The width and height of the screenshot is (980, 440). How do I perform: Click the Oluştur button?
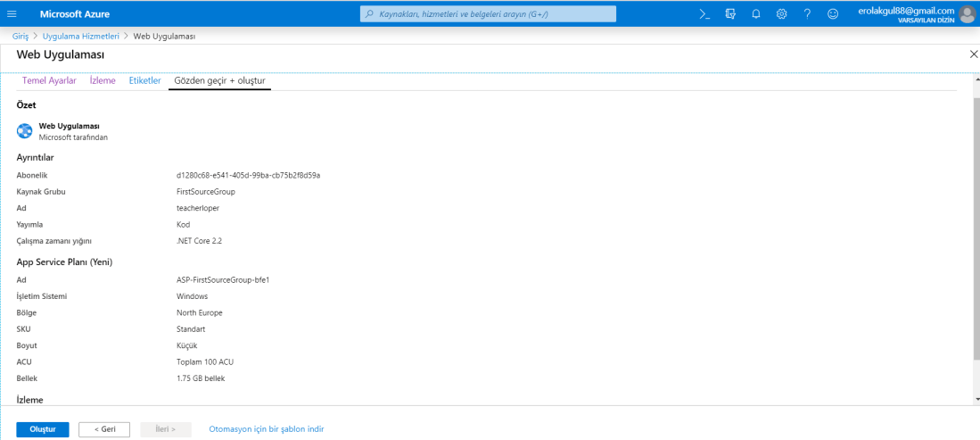pyautogui.click(x=43, y=429)
